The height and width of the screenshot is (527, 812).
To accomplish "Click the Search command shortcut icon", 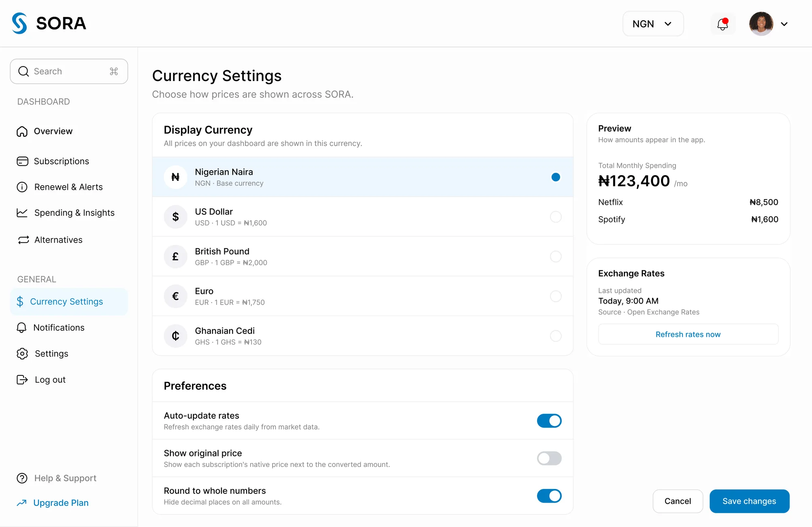I will tap(114, 71).
